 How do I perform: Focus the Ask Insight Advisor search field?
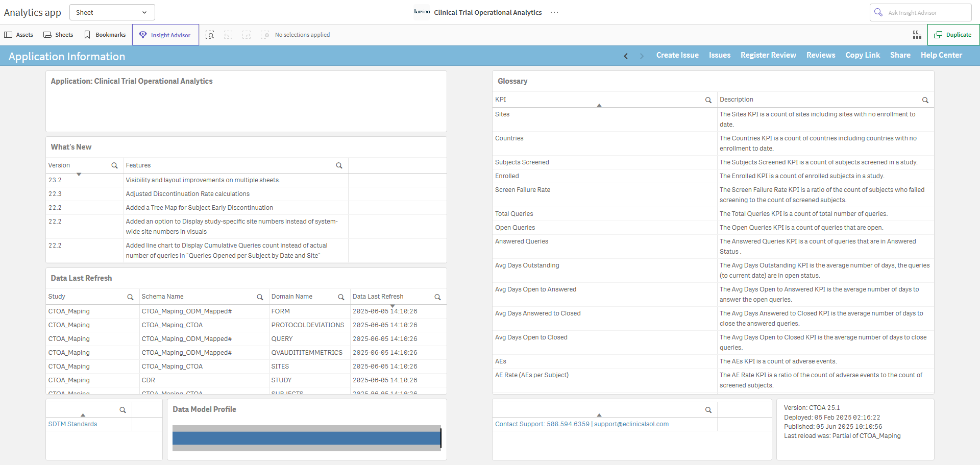click(921, 12)
